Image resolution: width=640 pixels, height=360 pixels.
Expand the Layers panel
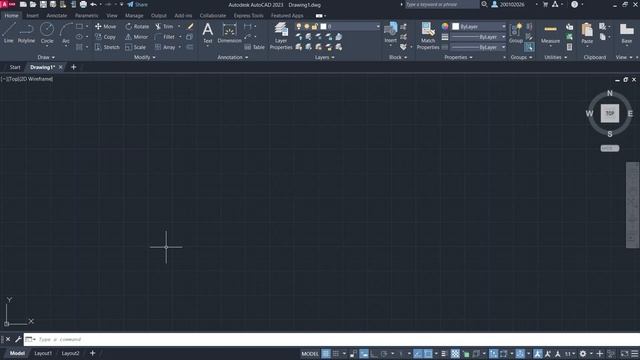click(x=324, y=58)
